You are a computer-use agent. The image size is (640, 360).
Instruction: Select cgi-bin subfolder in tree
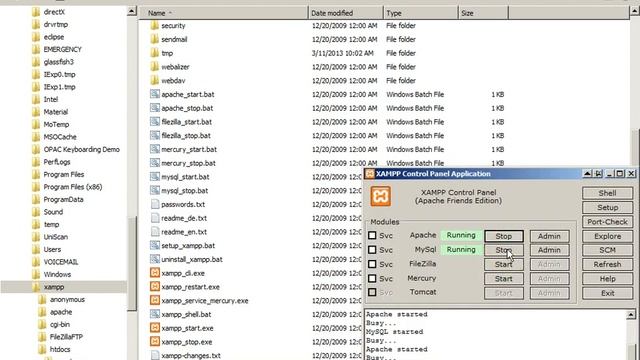pyautogui.click(x=60, y=324)
